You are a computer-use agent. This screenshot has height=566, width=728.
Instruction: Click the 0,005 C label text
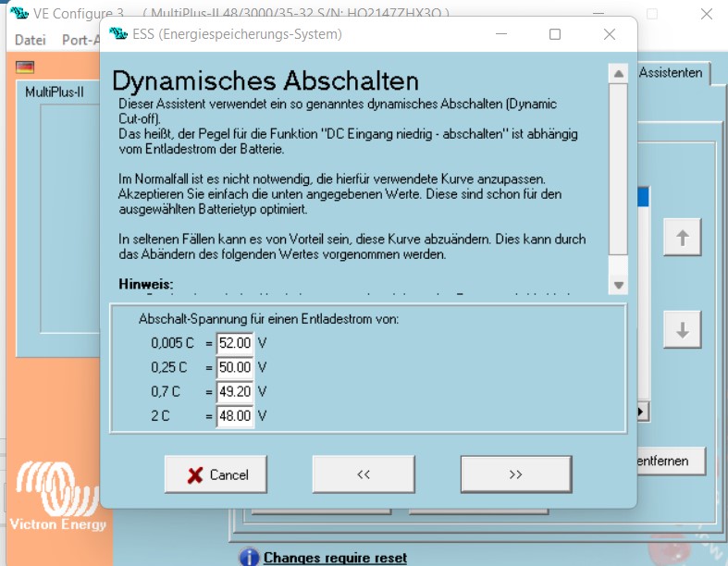click(x=172, y=343)
